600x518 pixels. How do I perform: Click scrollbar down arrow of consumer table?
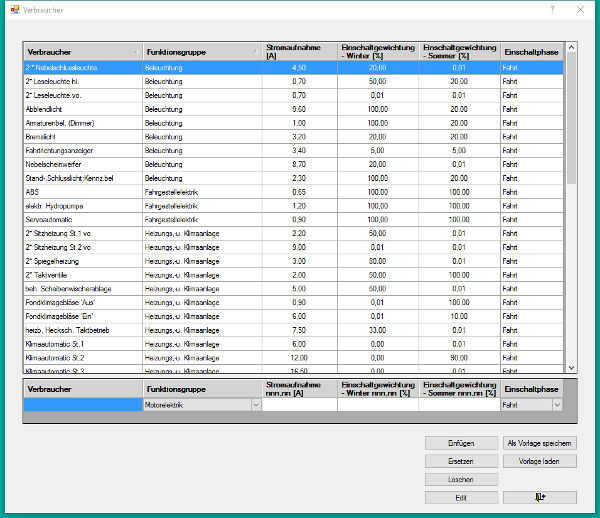tap(571, 368)
